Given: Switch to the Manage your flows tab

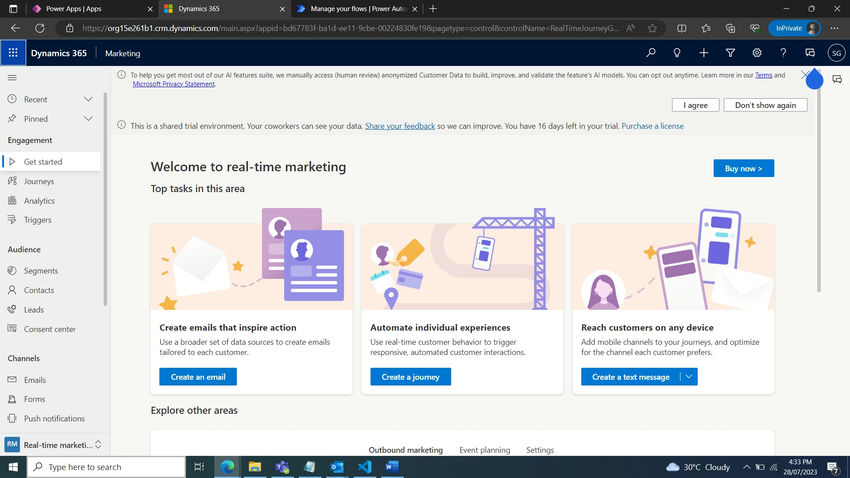Looking at the screenshot, I should pyautogui.click(x=358, y=9).
